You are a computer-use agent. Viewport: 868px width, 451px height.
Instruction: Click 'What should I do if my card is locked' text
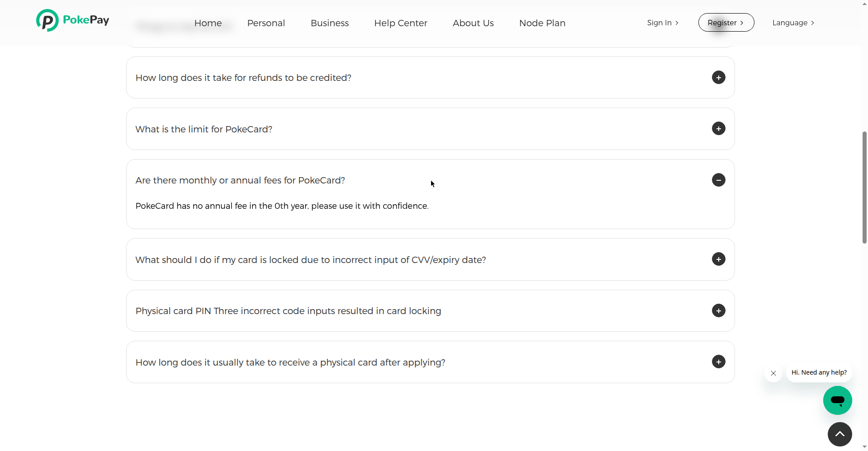[x=311, y=260]
